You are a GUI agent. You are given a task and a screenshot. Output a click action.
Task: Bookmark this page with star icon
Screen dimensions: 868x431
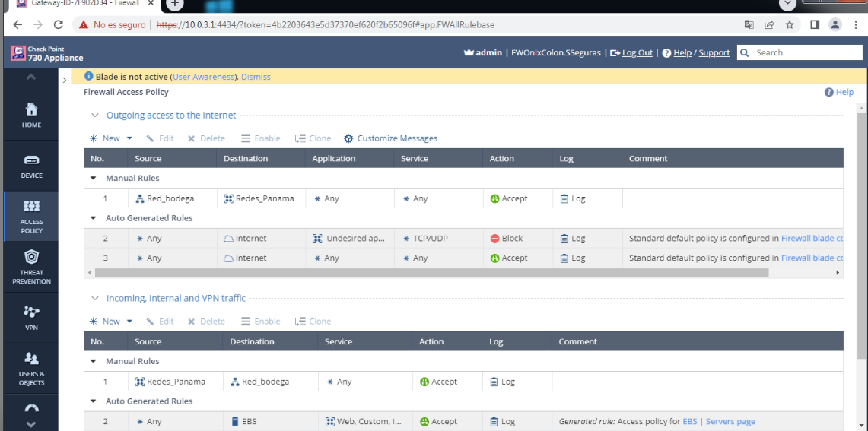point(790,24)
